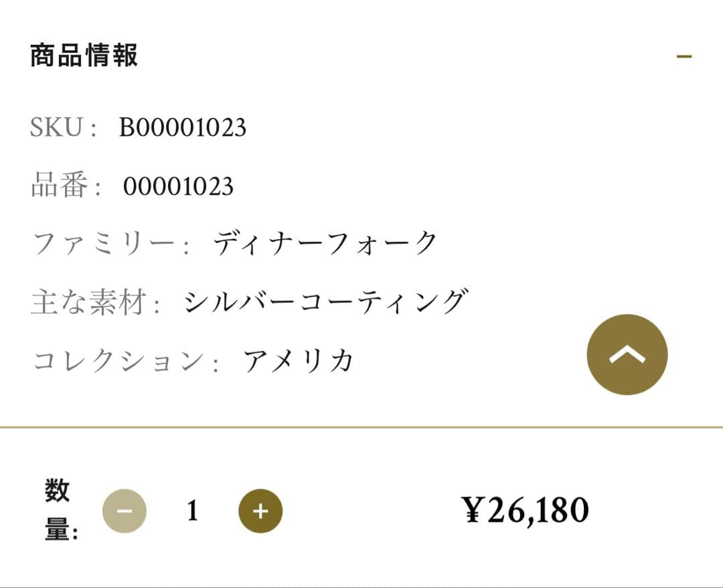This screenshot has height=588, width=723.
Task: Tap the scroll-to-top arrow button
Action: pyautogui.click(x=627, y=354)
